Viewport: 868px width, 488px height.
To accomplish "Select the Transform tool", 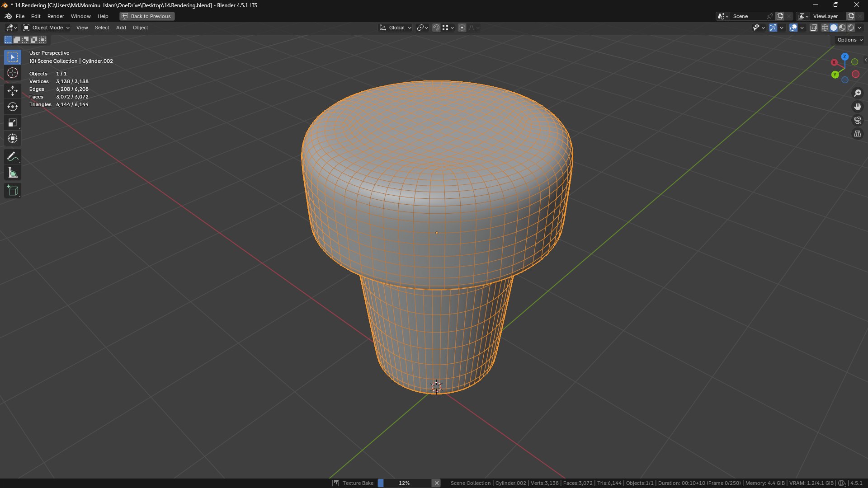I will coord(13,138).
